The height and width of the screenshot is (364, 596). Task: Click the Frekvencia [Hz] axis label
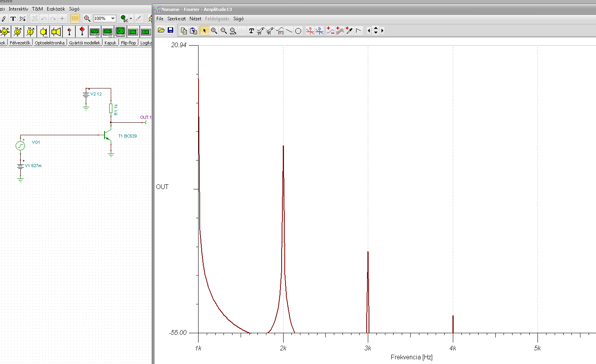pos(412,357)
